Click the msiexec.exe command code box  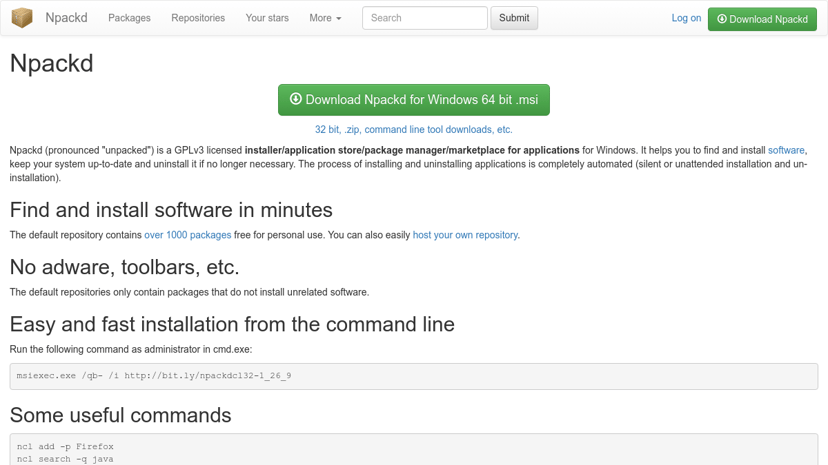(413, 376)
